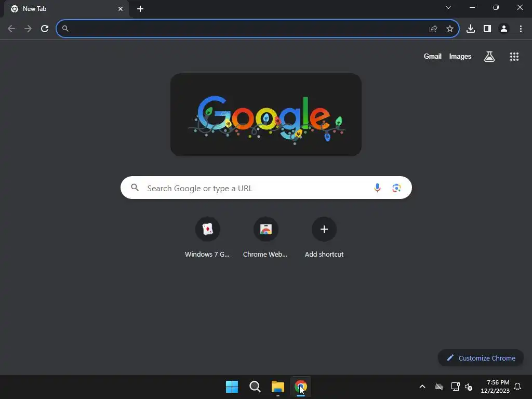532x399 pixels.
Task: Toggle the side panel icon
Action: point(487,29)
